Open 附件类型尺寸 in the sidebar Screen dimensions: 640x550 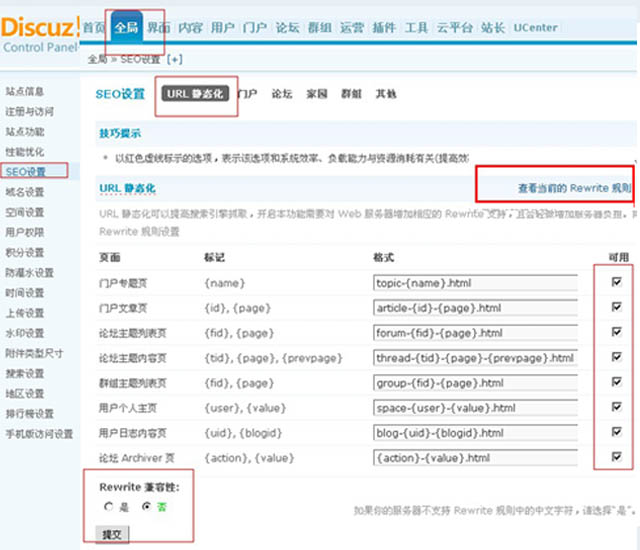[34, 353]
